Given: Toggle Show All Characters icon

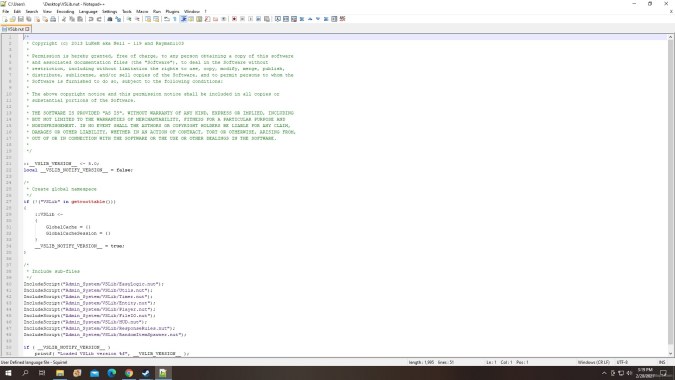Looking at the screenshot, I should pyautogui.click(x=175, y=19).
